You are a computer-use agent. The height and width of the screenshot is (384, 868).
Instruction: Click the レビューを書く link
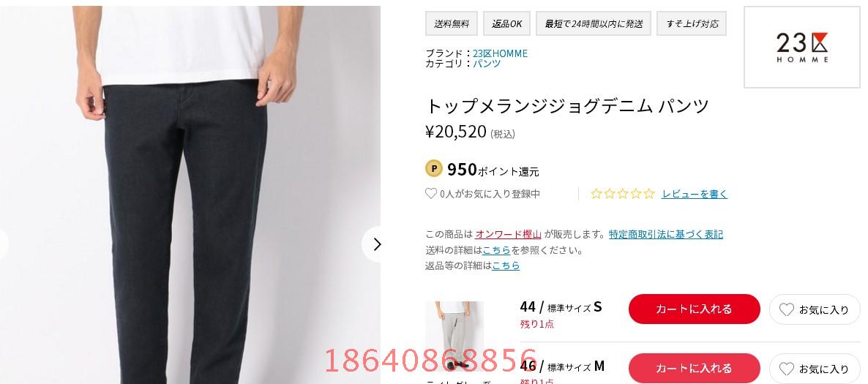(x=695, y=194)
